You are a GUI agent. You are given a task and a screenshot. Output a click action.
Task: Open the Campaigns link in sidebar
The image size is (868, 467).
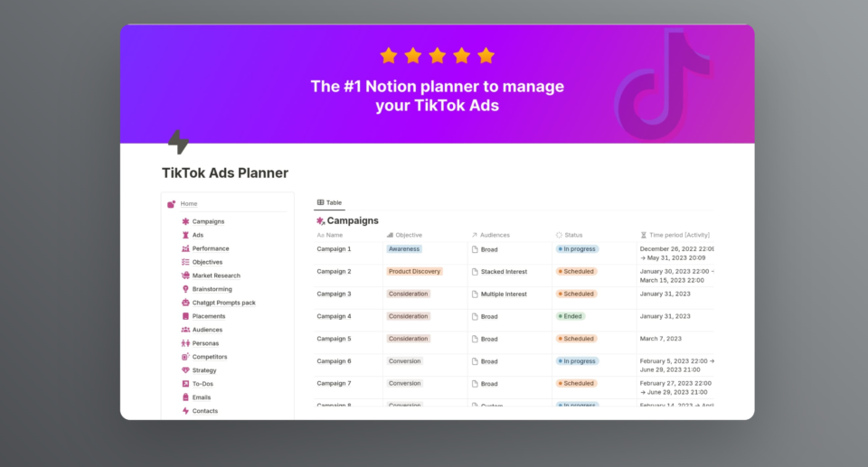click(208, 221)
